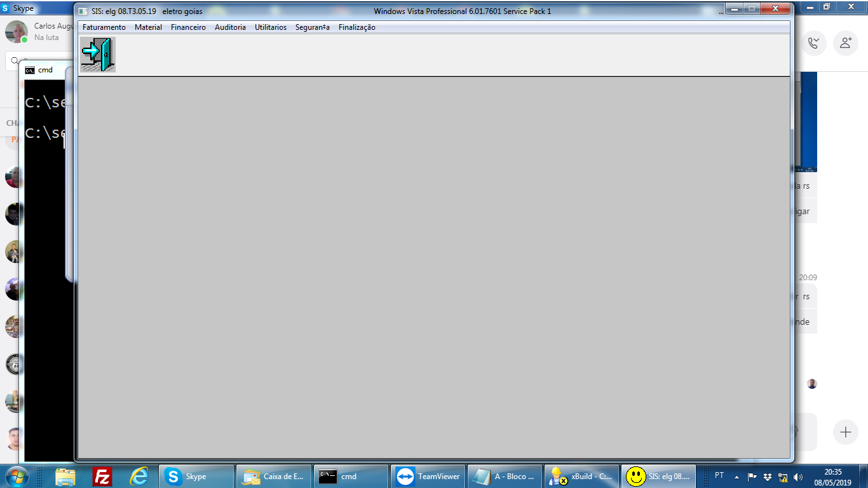Image resolution: width=868 pixels, height=488 pixels.
Task: Click the "Na luta" status text in Skype
Action: 46,37
